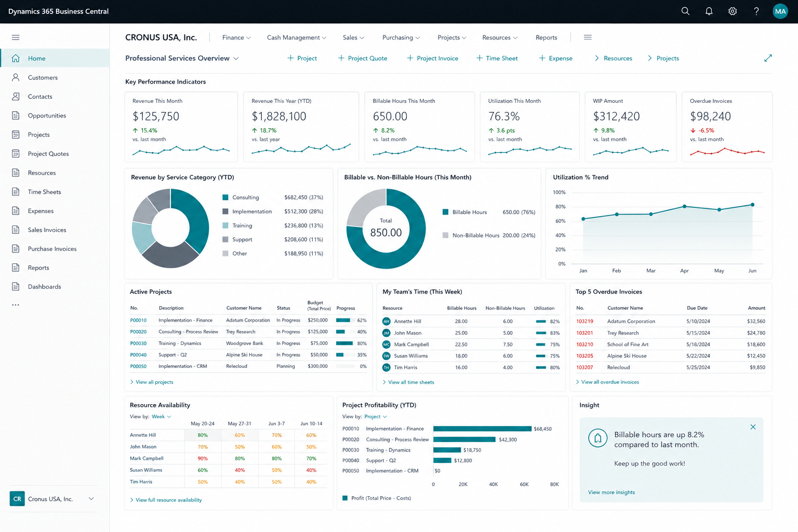Create a new Project Quote
Image resolution: width=798 pixels, height=532 pixels.
[363, 58]
